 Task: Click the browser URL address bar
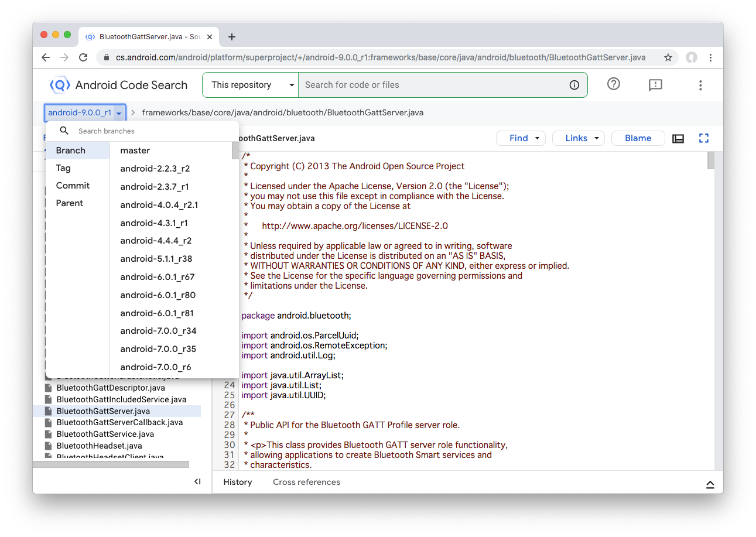[381, 57]
